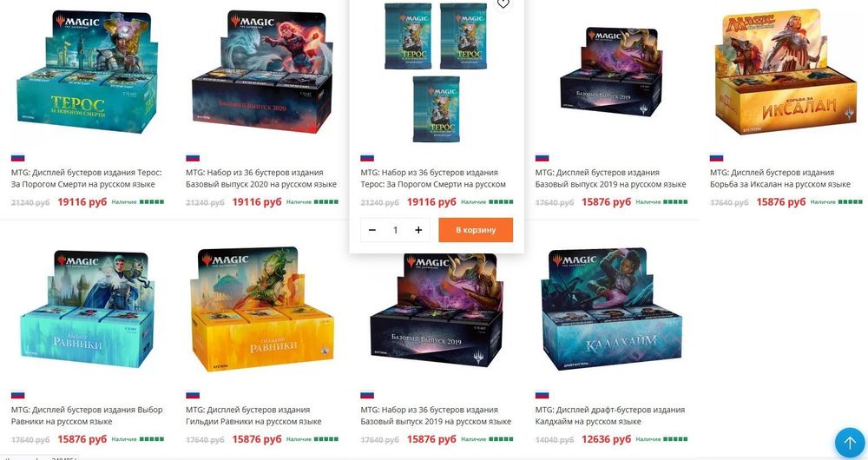Open the Борьба за Иксалан box image
868x460 pixels.
pyautogui.click(x=786, y=72)
